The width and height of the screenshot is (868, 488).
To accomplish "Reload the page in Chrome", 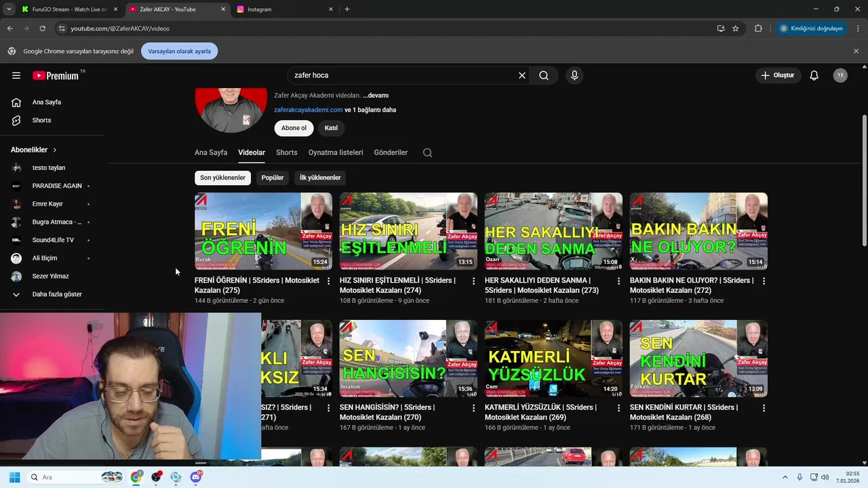I will coord(42,28).
